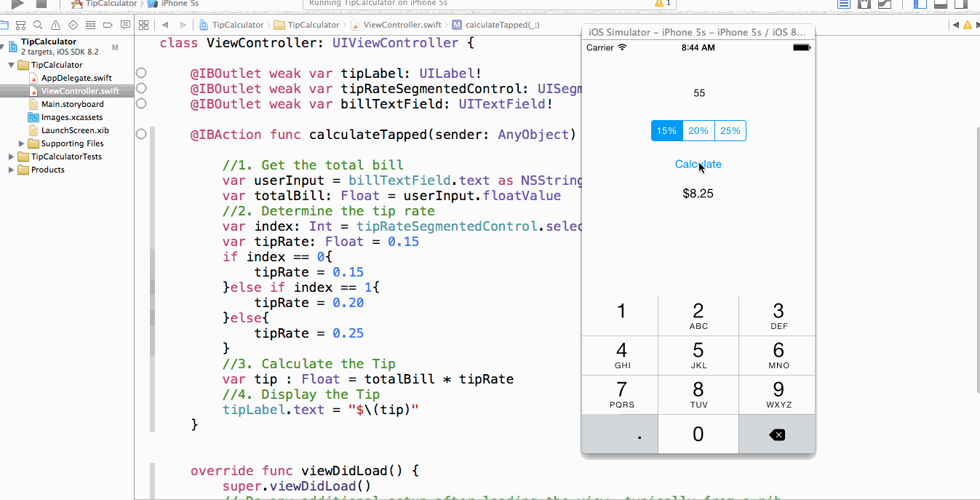980x500 pixels.
Task: Tap the decimal point key
Action: (x=621, y=434)
